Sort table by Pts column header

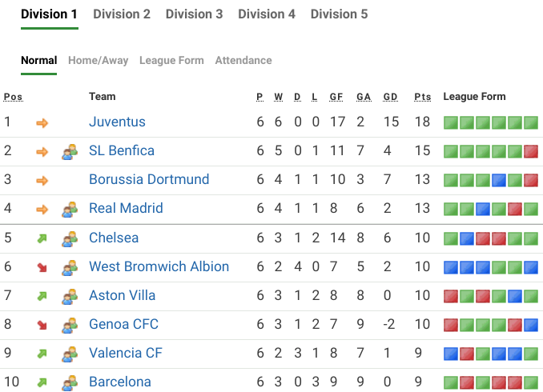[422, 97]
